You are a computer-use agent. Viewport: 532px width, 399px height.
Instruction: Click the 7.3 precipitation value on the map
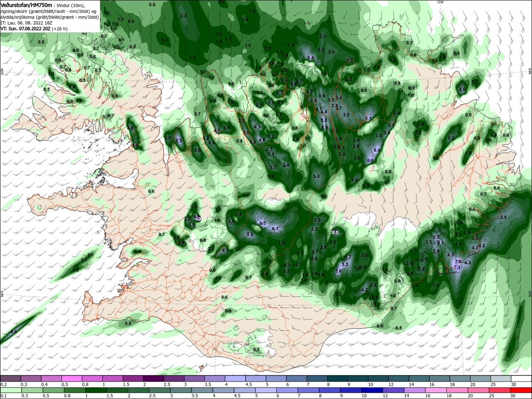click(x=456, y=268)
